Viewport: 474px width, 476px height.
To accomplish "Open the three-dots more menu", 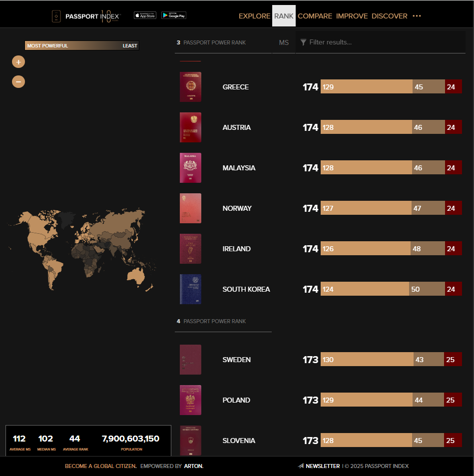I will tap(417, 16).
